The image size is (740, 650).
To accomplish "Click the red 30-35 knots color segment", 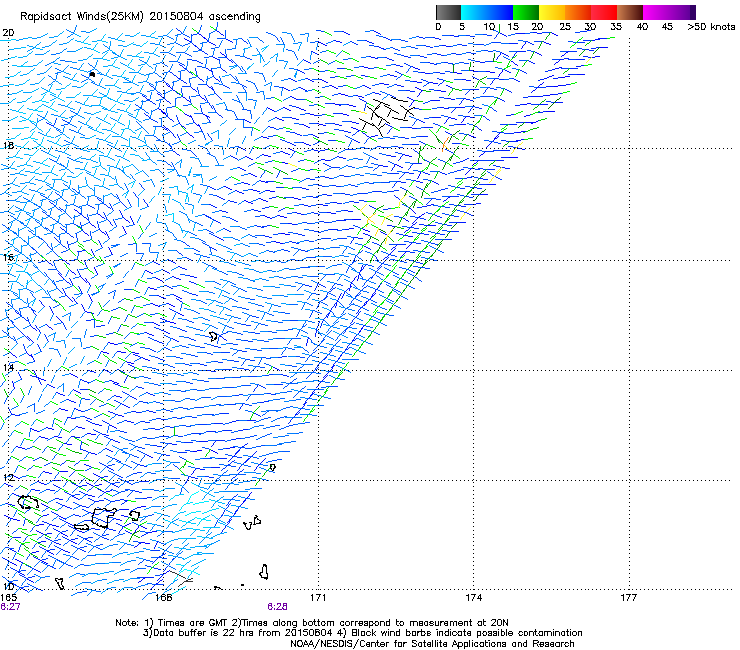I will [604, 12].
